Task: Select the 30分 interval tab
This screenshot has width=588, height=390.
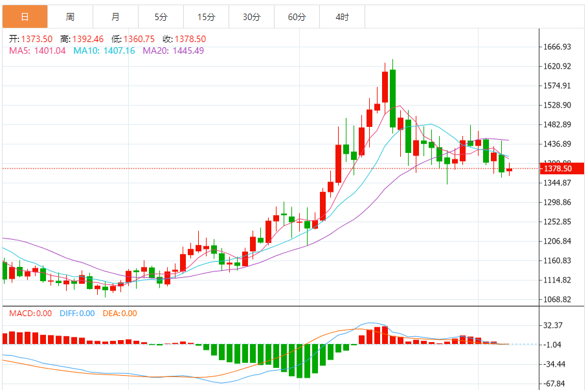Action: pos(251,17)
